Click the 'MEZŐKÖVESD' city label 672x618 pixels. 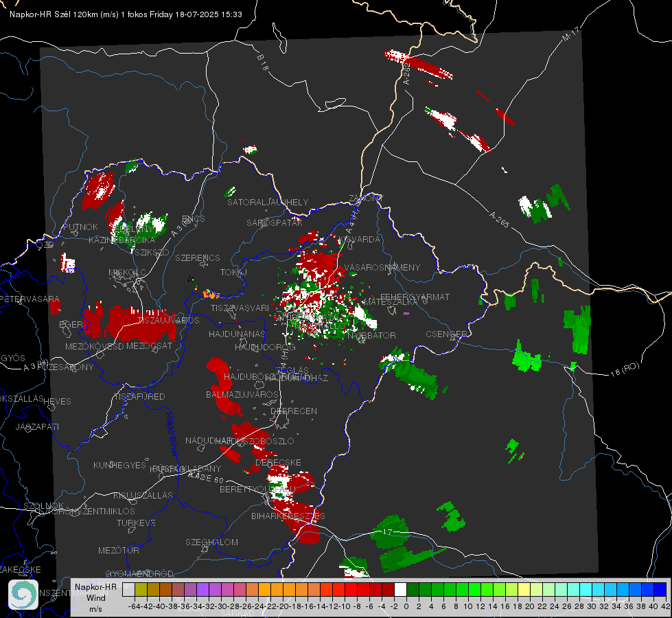point(94,346)
